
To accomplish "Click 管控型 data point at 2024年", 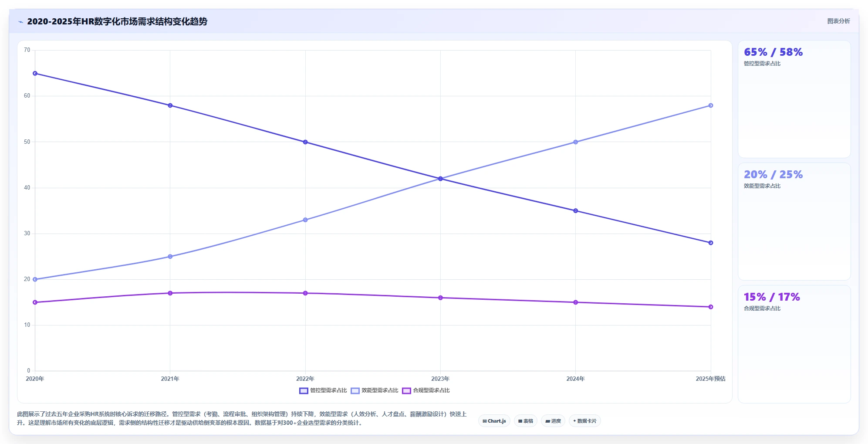I will tap(575, 211).
